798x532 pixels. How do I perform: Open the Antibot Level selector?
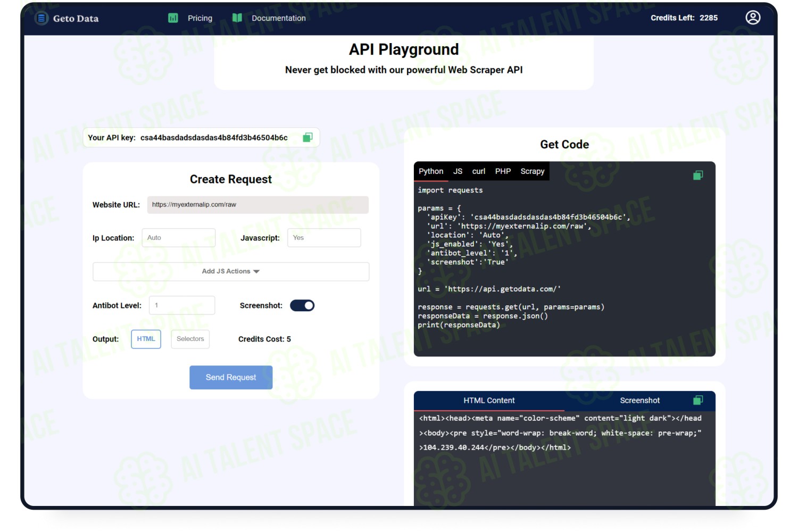(182, 305)
